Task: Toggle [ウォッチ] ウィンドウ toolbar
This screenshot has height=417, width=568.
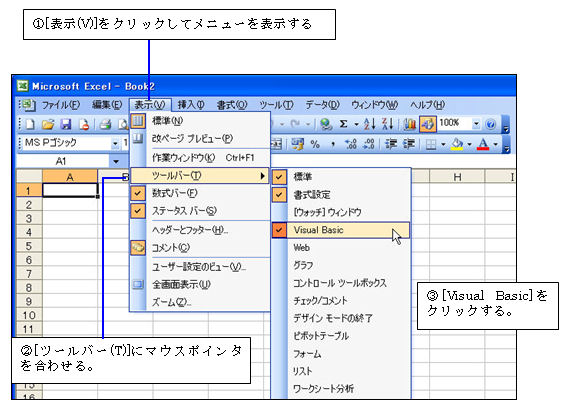Action: coord(341,212)
